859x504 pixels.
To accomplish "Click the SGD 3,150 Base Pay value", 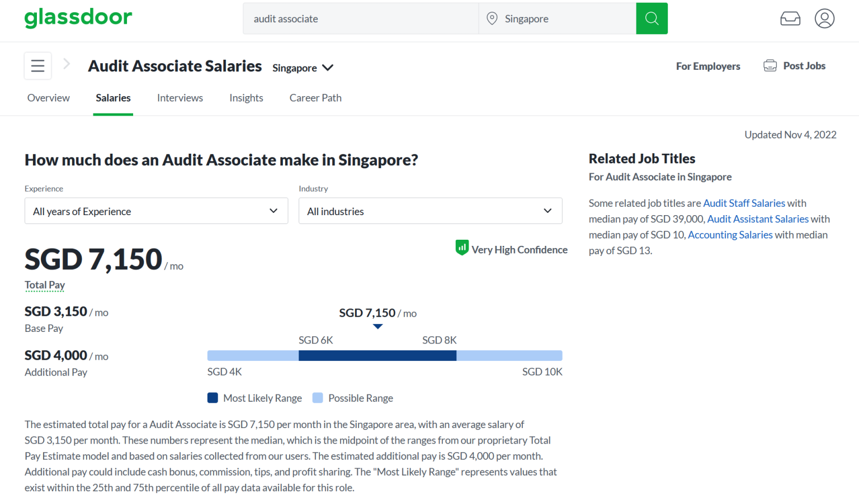I will [56, 311].
